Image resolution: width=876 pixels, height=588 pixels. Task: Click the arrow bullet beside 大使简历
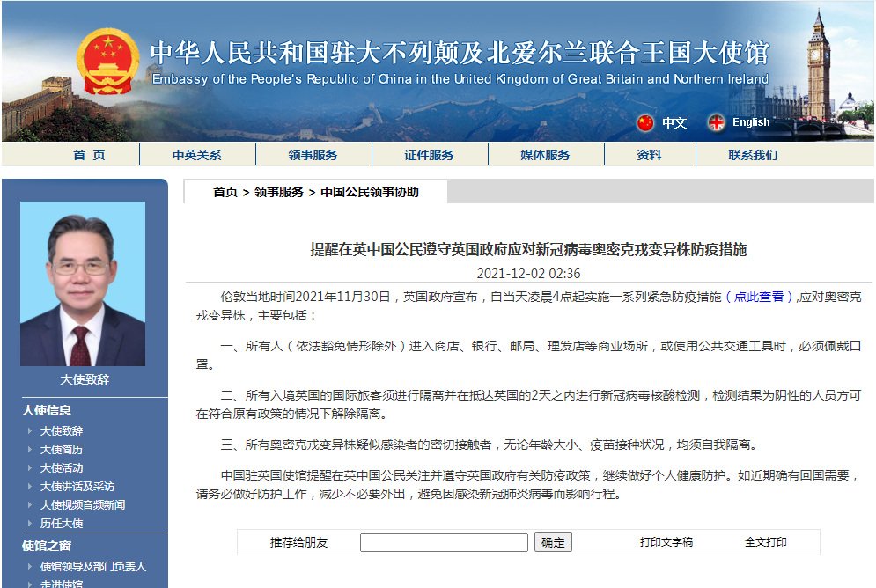pyautogui.click(x=30, y=449)
